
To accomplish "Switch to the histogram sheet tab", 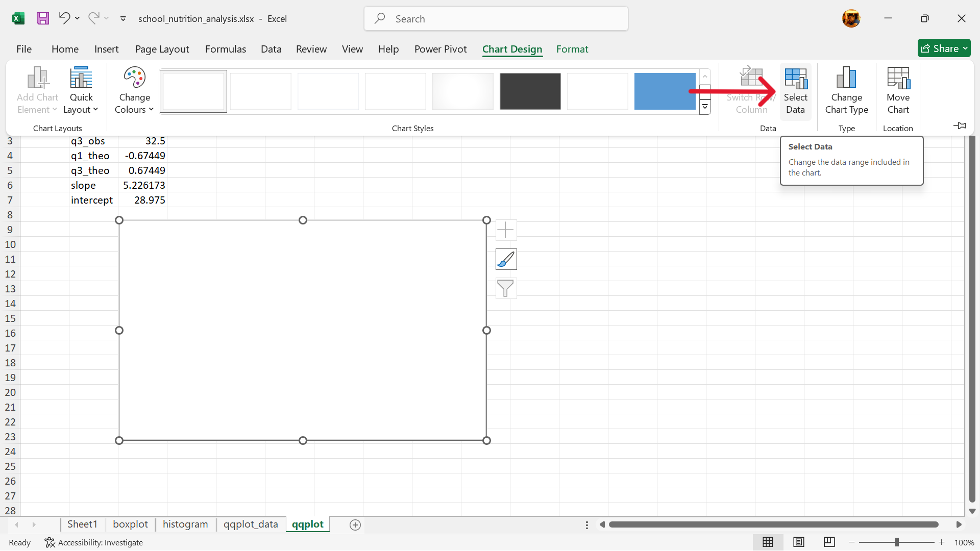I will click(x=185, y=524).
